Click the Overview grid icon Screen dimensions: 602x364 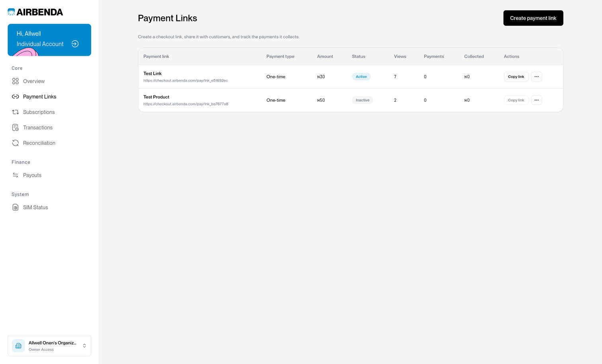16,81
